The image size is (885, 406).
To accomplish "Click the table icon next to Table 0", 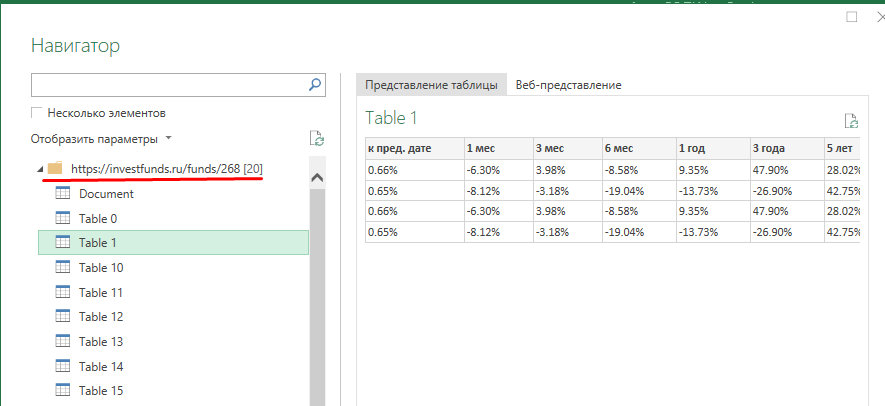I will tap(63, 218).
